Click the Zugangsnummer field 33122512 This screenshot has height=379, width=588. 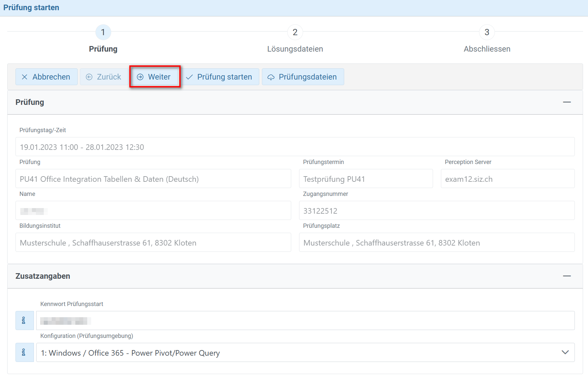(x=437, y=210)
